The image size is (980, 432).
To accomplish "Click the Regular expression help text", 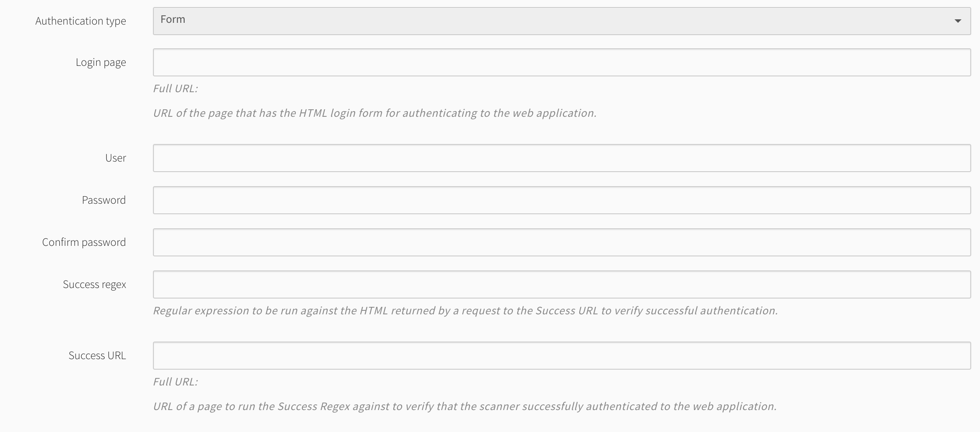I will [465, 311].
